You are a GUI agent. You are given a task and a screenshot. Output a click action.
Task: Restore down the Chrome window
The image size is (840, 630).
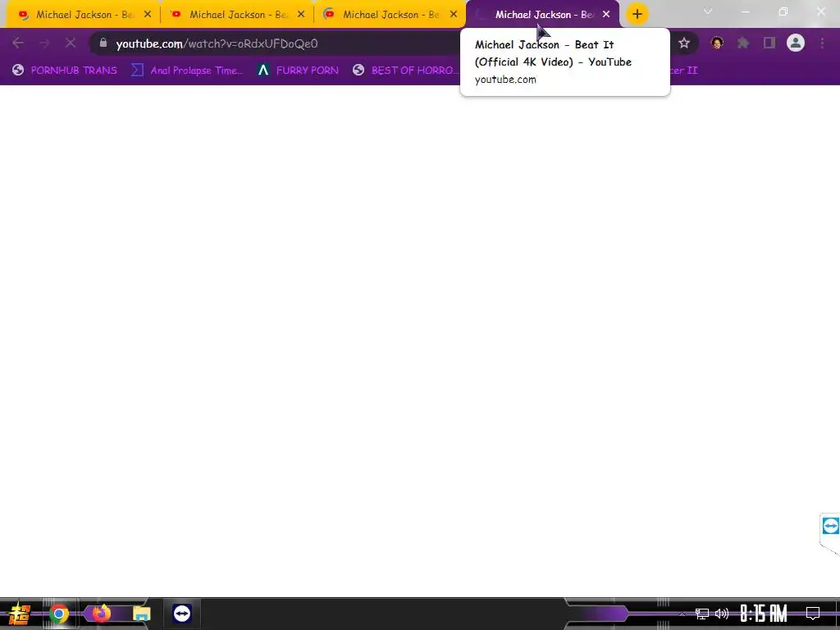coord(783,11)
